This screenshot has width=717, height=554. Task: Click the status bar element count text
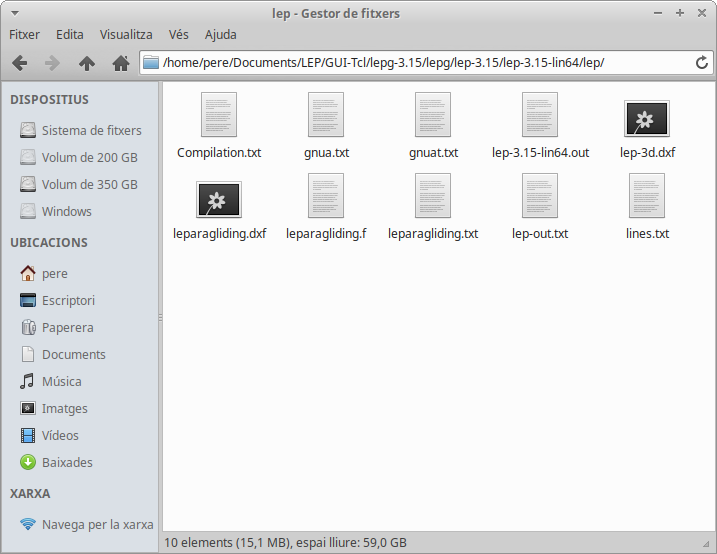point(285,543)
